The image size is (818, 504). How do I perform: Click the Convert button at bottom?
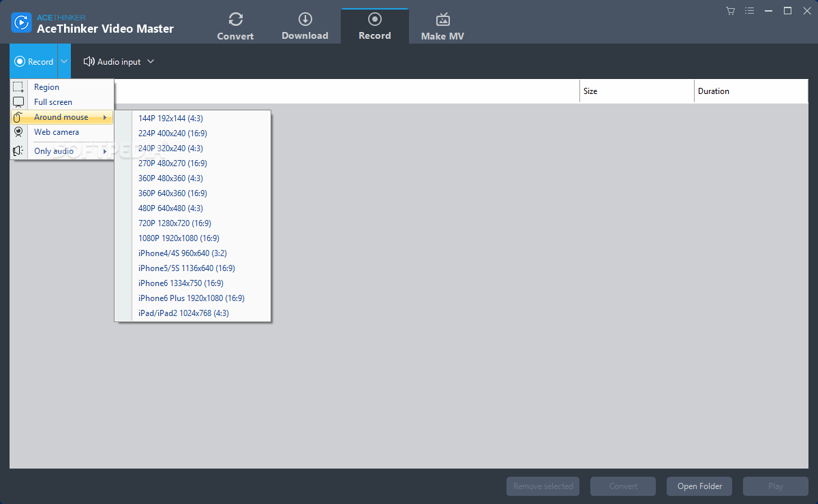(623, 486)
